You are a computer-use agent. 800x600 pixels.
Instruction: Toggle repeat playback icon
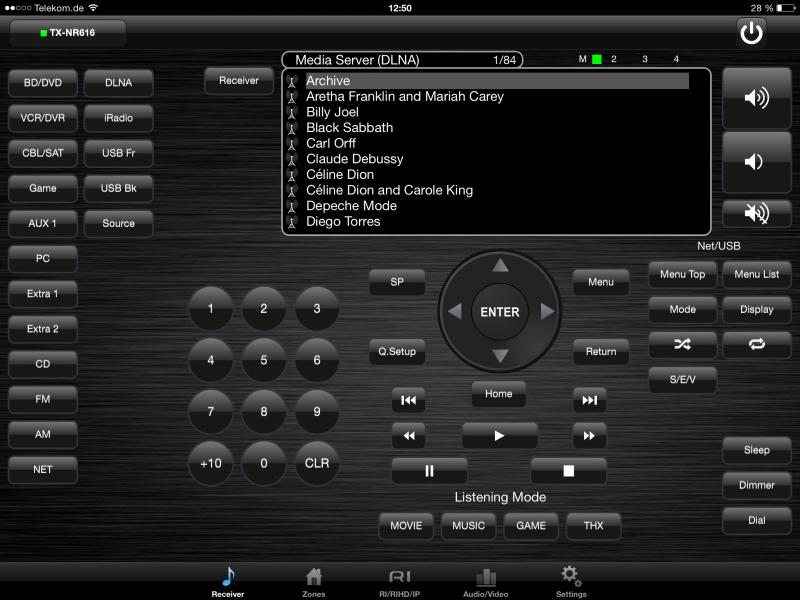pos(757,344)
